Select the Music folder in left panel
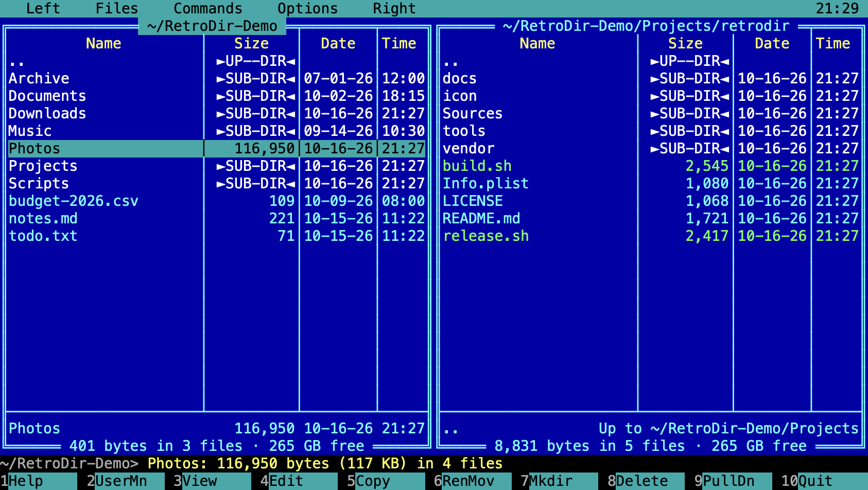The image size is (868, 490). [217, 131]
